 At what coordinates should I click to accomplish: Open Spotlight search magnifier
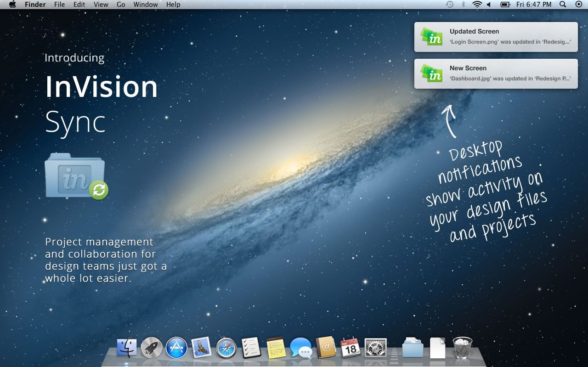coord(563,5)
